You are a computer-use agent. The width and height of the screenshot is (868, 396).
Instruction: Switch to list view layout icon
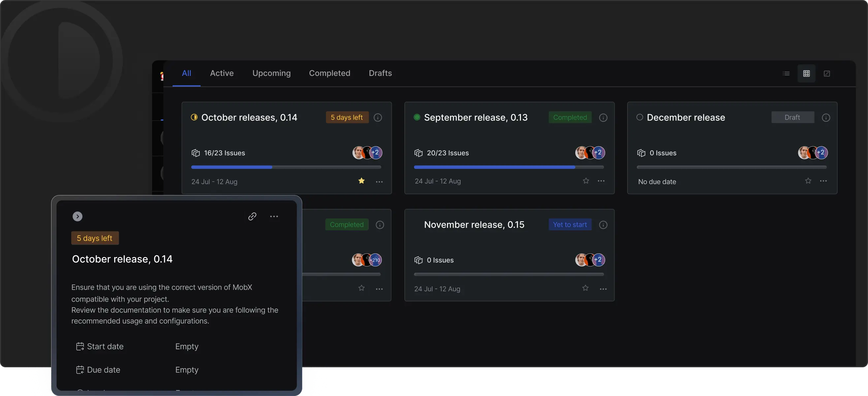[786, 74]
